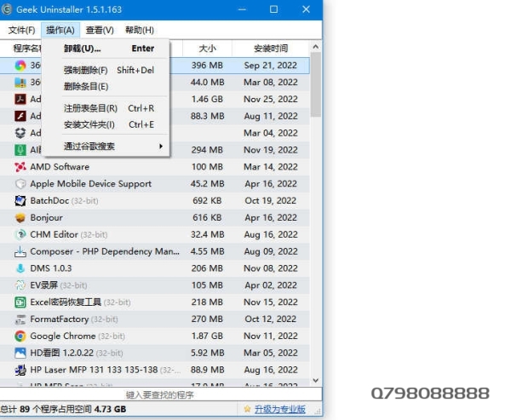Viewport: 511px width, 420px height.
Task: Click the Excel密码恢复工具 icon
Action: coord(20,302)
